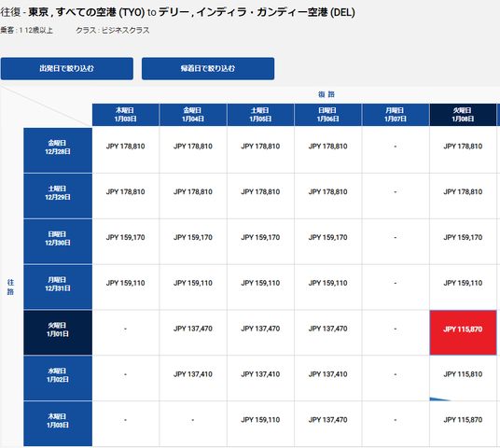The width and height of the screenshot is (500, 448).
Task: Click the 帰着日で絞り込む button
Action: [x=208, y=69]
